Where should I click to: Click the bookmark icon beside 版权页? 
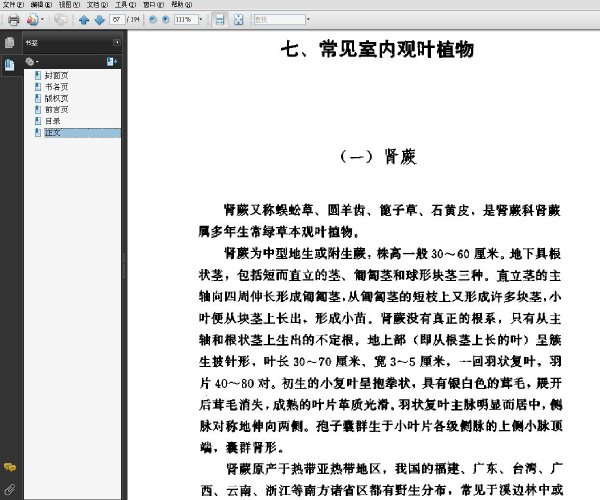pos(38,98)
